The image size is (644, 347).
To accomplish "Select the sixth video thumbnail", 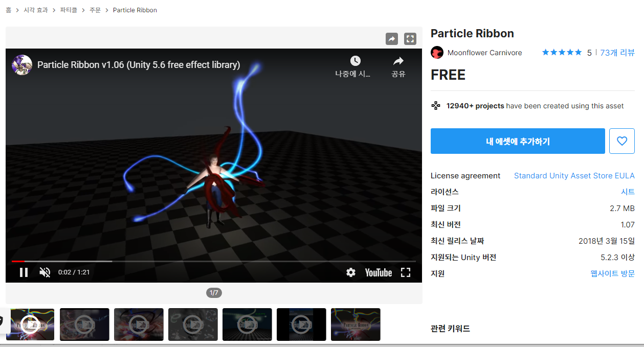I will (x=301, y=325).
